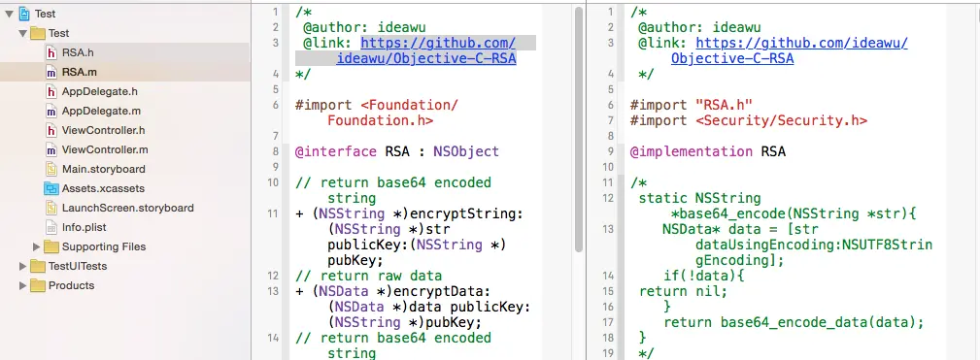Select Products group label
980x360 pixels.
(71, 285)
